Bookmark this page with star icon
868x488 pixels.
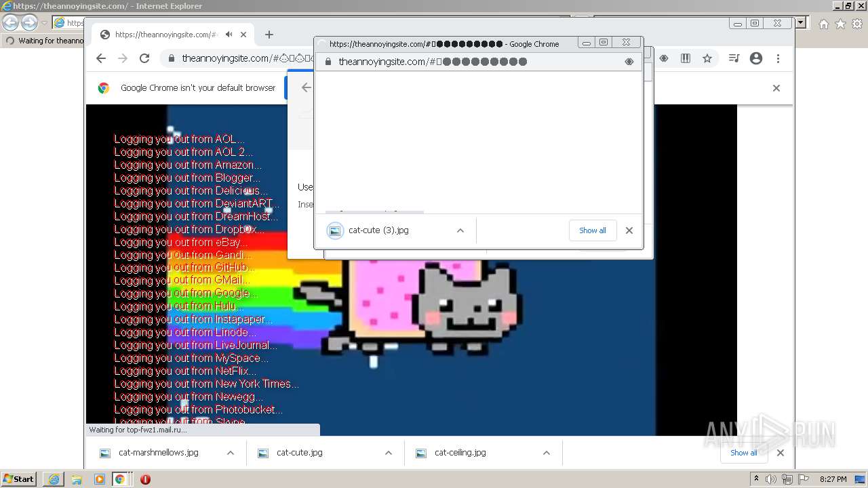(x=707, y=58)
